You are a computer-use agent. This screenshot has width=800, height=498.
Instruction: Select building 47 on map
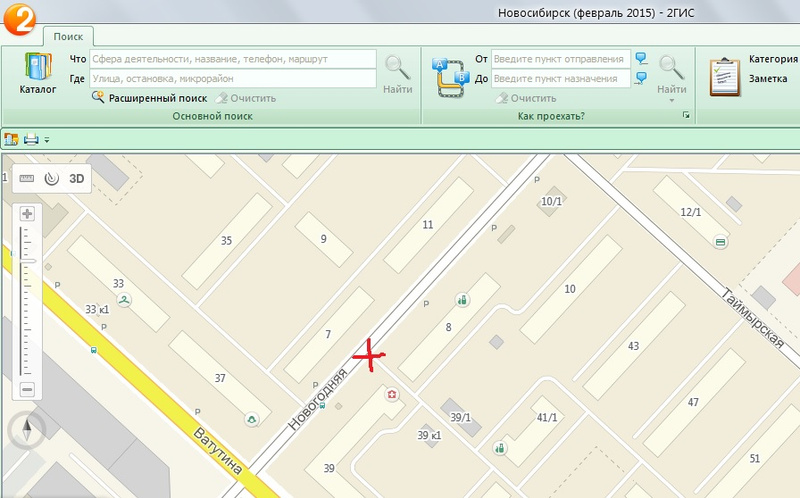pyautogui.click(x=693, y=402)
